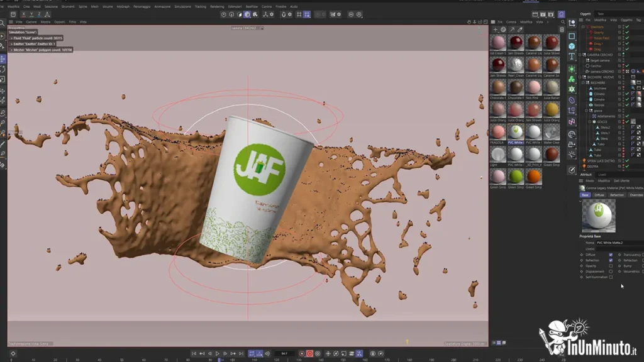Select the Water Clear material swatch
Screen dimensions: 644x362
pyautogui.click(x=552, y=133)
